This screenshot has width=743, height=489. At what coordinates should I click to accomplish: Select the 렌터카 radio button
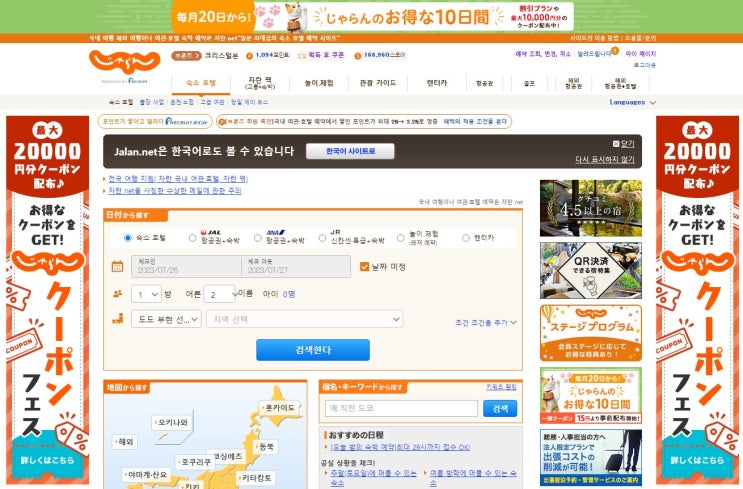click(x=466, y=238)
